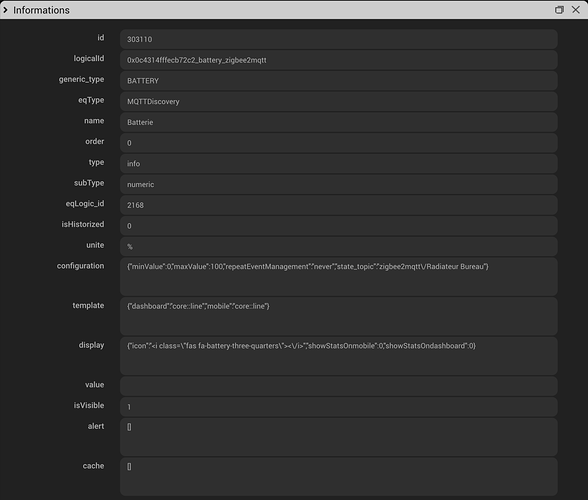Click the empty value field
The image size is (588, 500).
339,386
